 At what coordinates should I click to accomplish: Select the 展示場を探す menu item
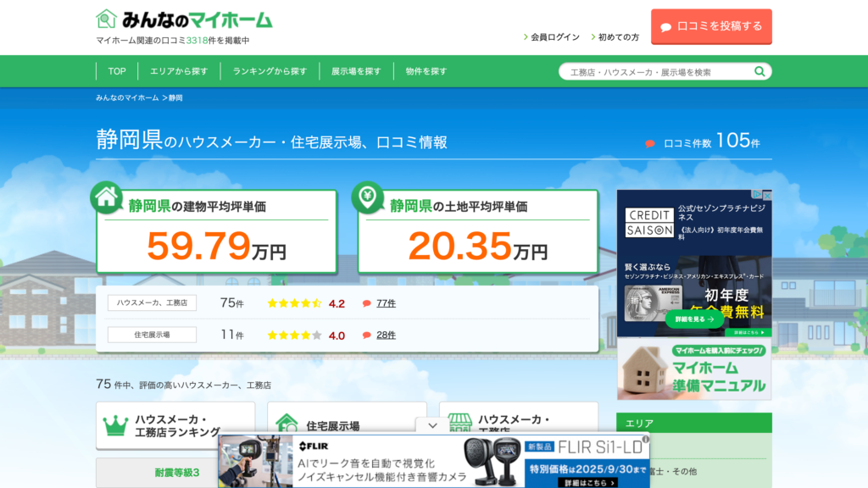(356, 71)
